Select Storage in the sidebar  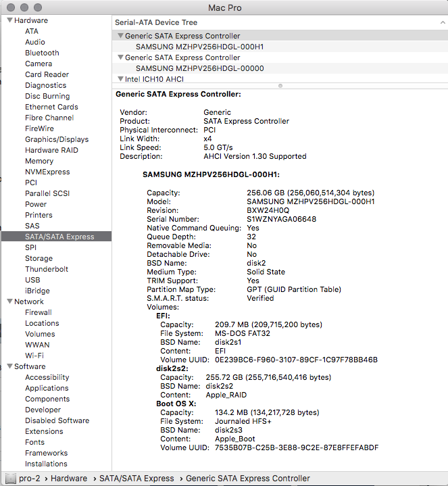coord(39,258)
